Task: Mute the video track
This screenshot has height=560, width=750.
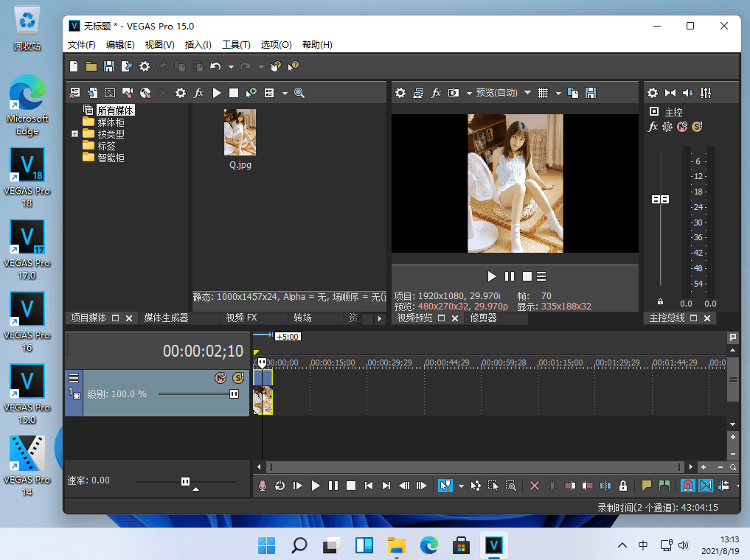Action: click(x=221, y=378)
